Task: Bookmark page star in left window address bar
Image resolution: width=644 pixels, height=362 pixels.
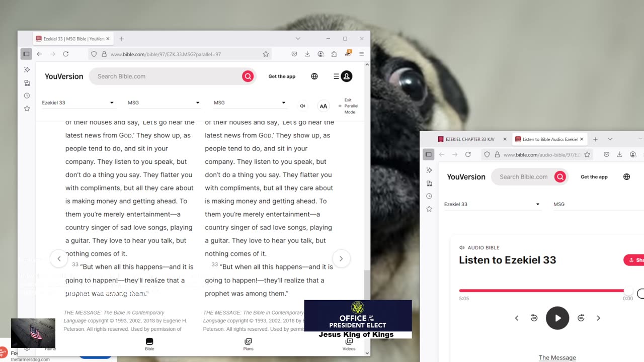Action: click(266, 54)
